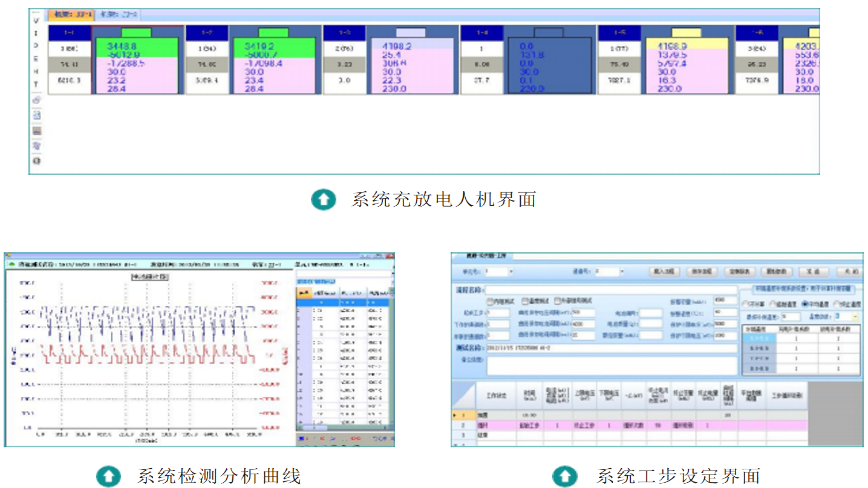868x488 pixels.
Task: Click in the process name input field
Action: (x=611, y=290)
